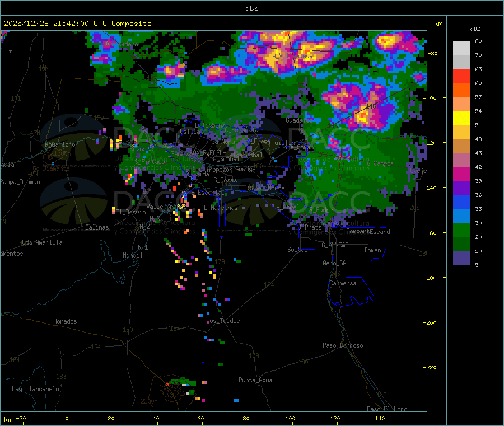This screenshot has width=504, height=426.
Task: Click the light gray 70–80 dBZ swatch
Action: (461, 48)
